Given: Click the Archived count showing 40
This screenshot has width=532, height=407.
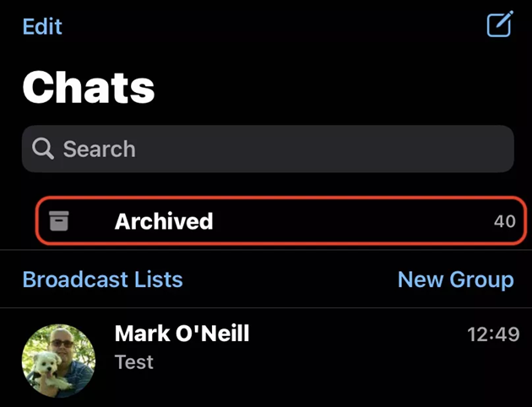Looking at the screenshot, I should (505, 221).
